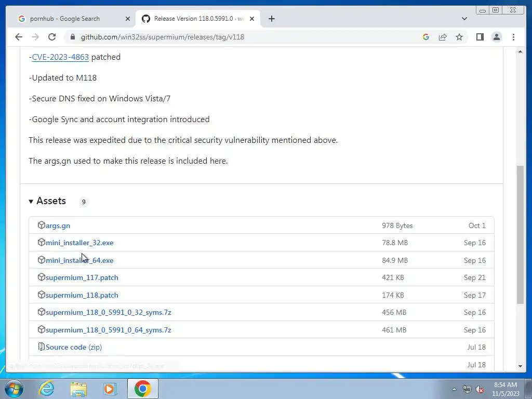Click the muted volume tray icon
The width and height of the screenshot is (532, 399).
480,389
